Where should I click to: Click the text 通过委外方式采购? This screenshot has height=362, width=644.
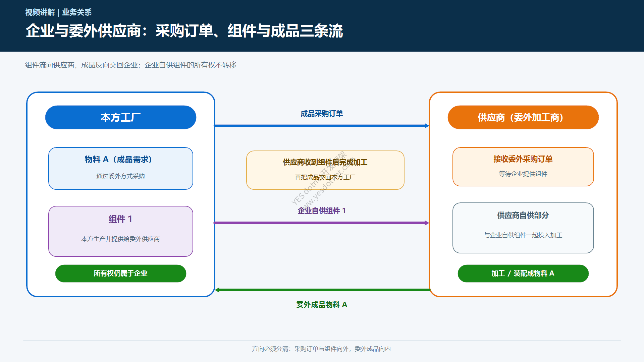[x=120, y=176]
